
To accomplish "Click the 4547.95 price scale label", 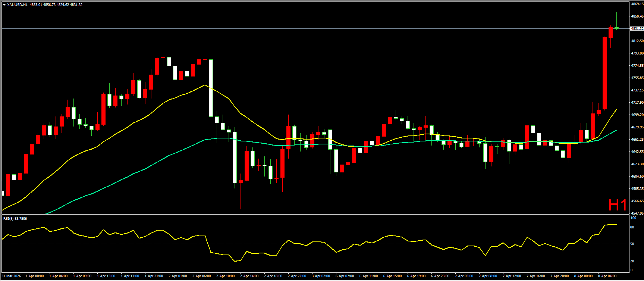I will click(637, 213).
